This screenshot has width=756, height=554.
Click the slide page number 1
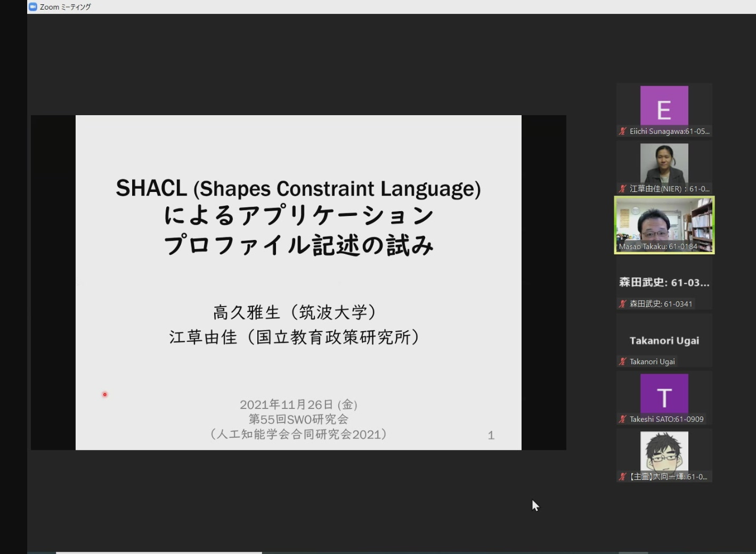491,436
